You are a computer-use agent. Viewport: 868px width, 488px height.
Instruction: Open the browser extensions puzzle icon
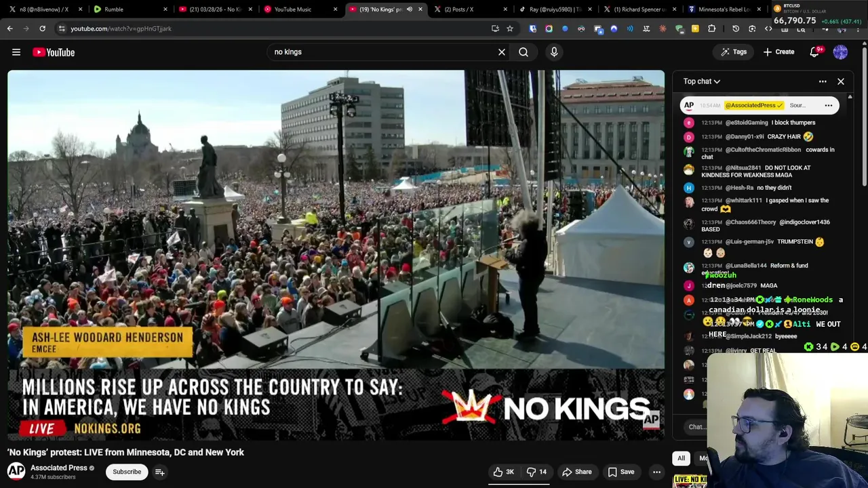pos(711,28)
